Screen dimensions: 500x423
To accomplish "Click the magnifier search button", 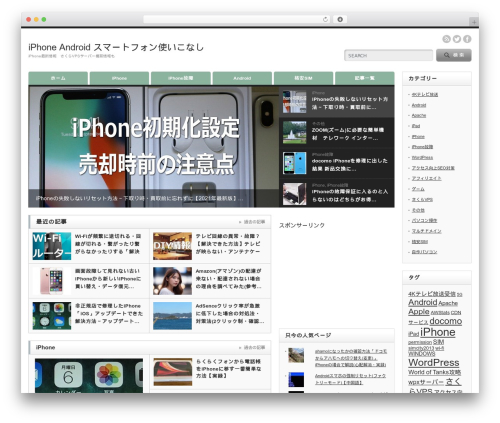I will point(454,55).
